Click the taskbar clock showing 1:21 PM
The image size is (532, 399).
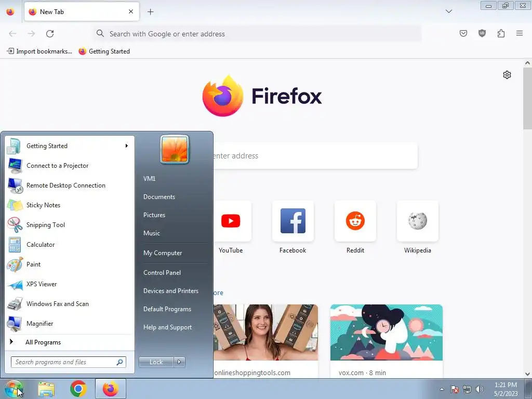(506, 389)
